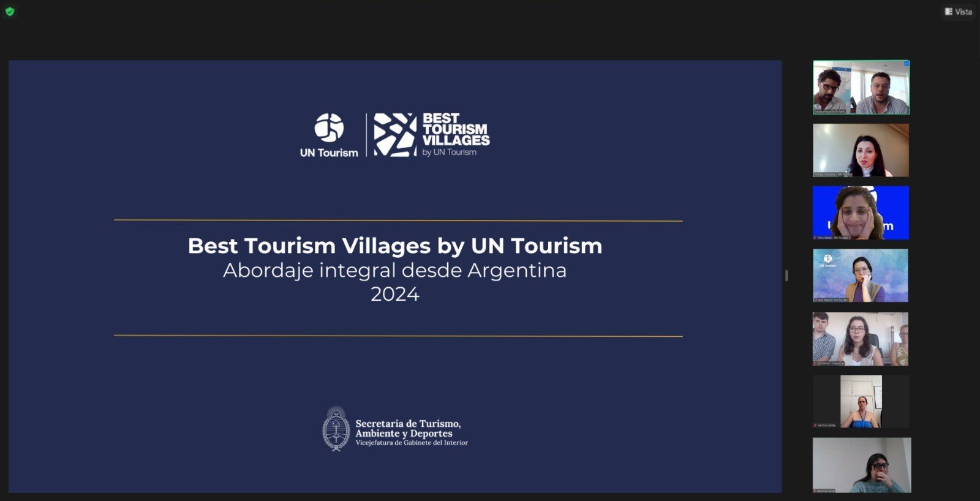Click the muted mic icon on Cecilia's tile
Viewport: 980px width, 501px height.
(x=815, y=425)
